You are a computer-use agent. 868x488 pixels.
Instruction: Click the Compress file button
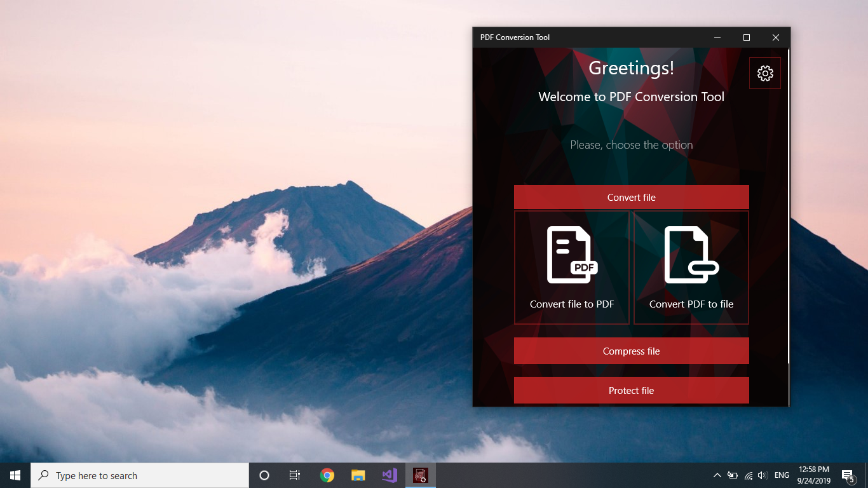[x=631, y=351]
